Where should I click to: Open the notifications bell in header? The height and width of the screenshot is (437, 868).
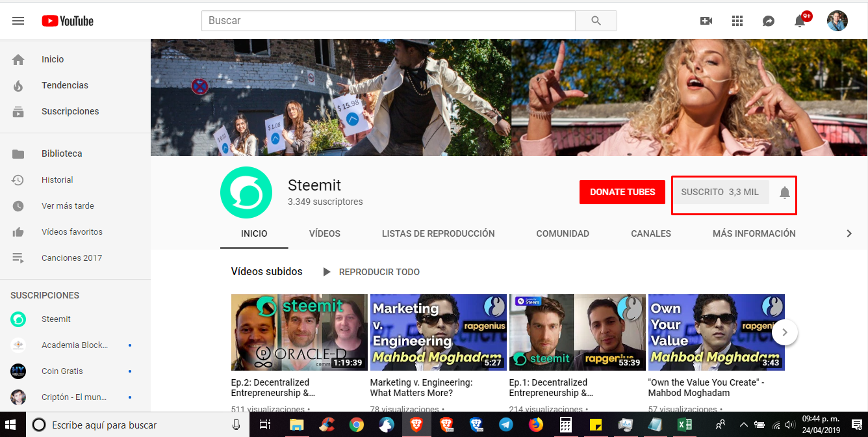click(800, 21)
